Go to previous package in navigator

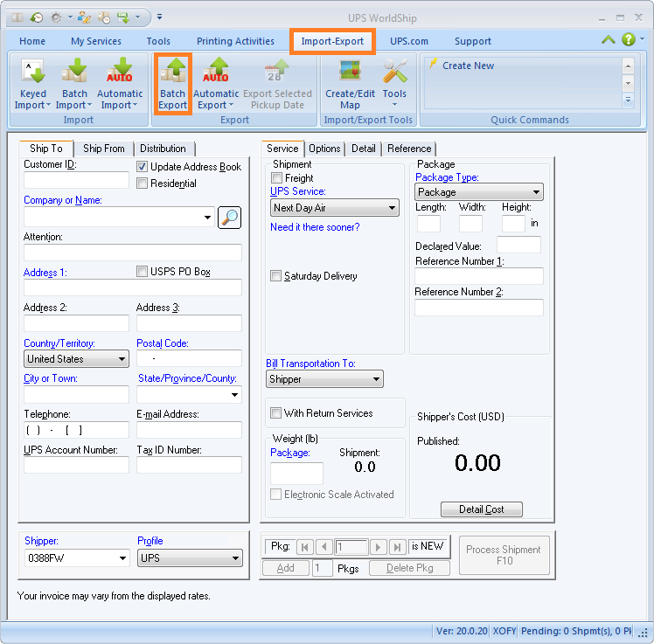coord(324,547)
